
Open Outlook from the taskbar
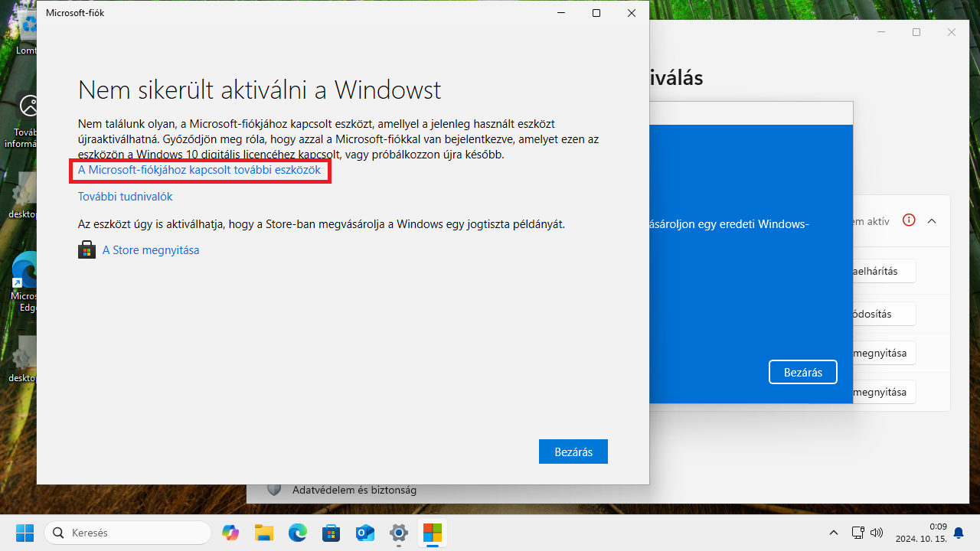point(365,532)
